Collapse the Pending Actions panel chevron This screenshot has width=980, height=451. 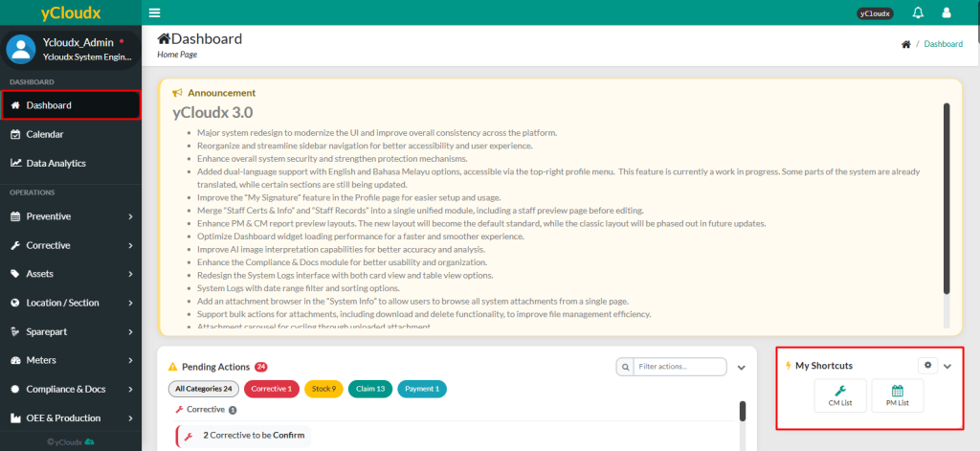pos(742,367)
